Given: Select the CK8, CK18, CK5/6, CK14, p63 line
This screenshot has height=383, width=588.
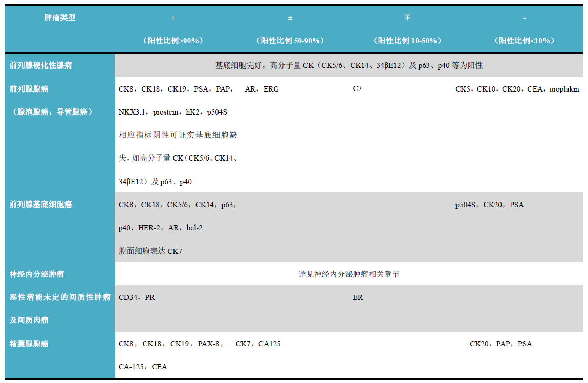Looking at the screenshot, I should click(178, 205).
